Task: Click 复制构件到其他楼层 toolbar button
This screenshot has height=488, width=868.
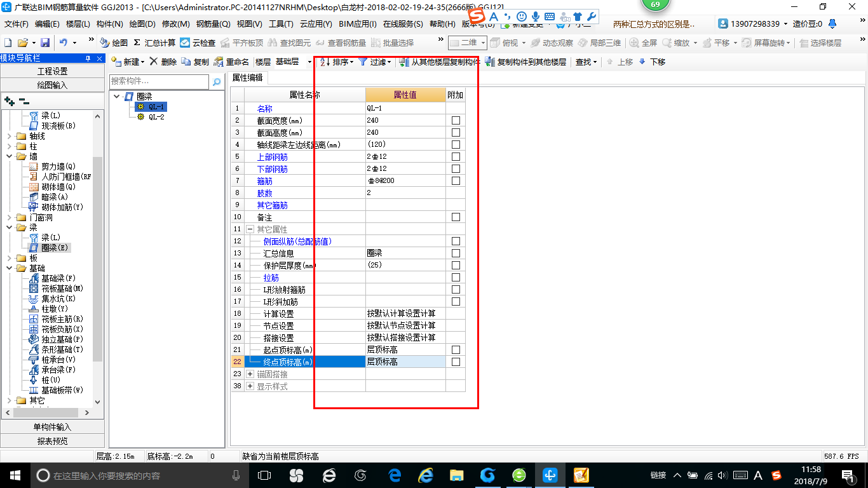Action: coord(526,62)
